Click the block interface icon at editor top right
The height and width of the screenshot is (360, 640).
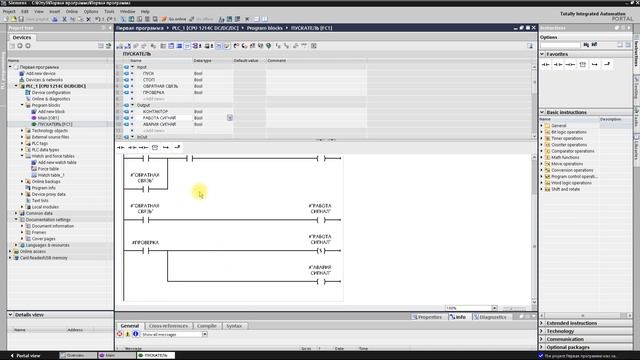pos(530,46)
